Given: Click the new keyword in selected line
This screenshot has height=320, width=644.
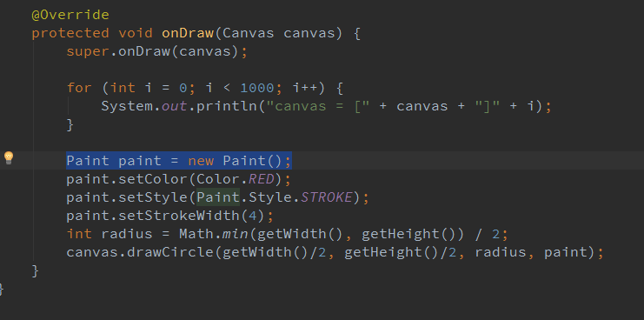Looking at the screenshot, I should point(201,161).
